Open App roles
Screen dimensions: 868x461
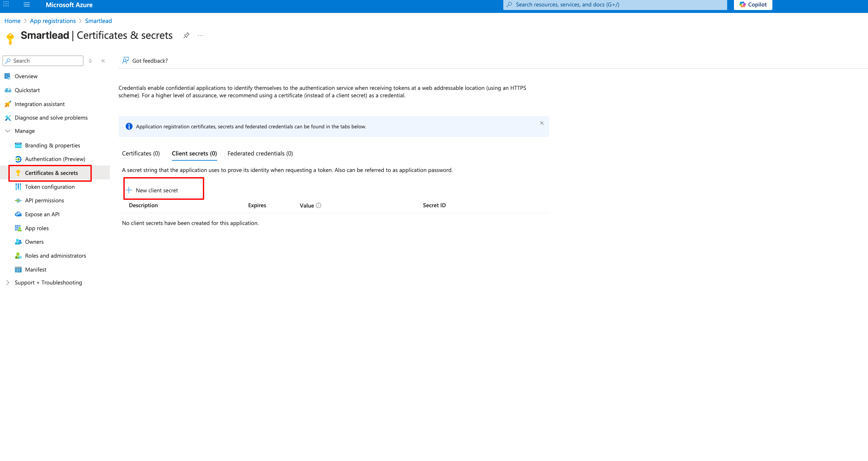pos(37,228)
